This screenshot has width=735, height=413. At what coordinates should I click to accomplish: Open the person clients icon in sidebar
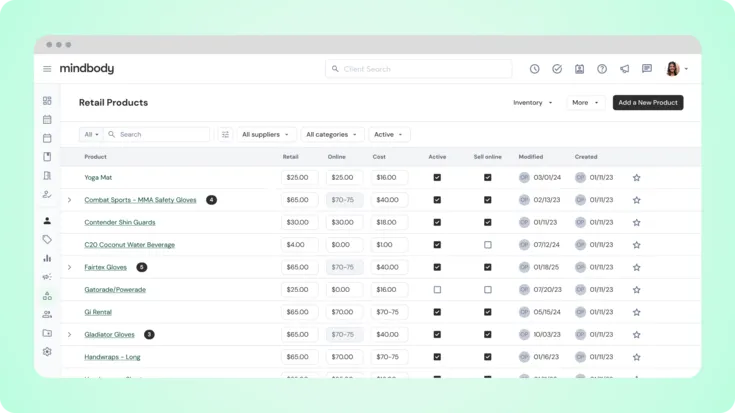coord(47,221)
